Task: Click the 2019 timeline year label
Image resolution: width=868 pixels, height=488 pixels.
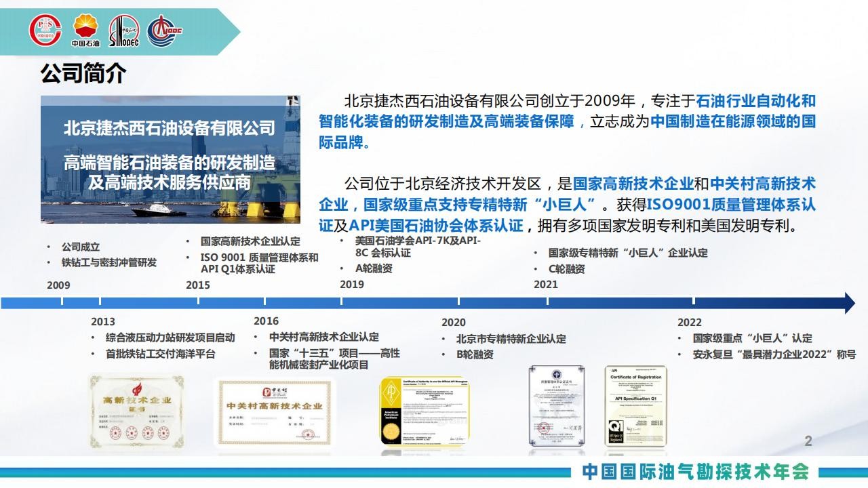Action: pos(352,284)
